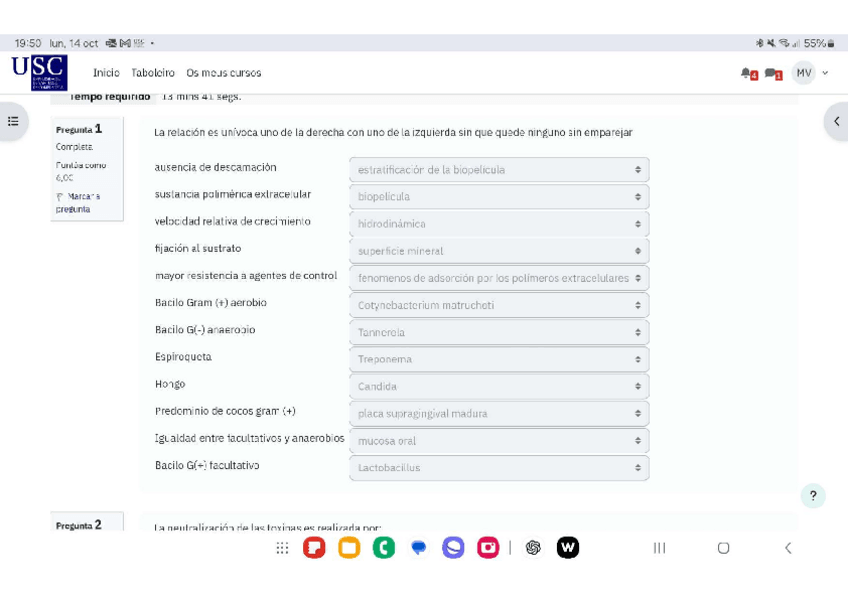Open Os meus cursos
Screen dimensions: 848x599
pos(223,73)
